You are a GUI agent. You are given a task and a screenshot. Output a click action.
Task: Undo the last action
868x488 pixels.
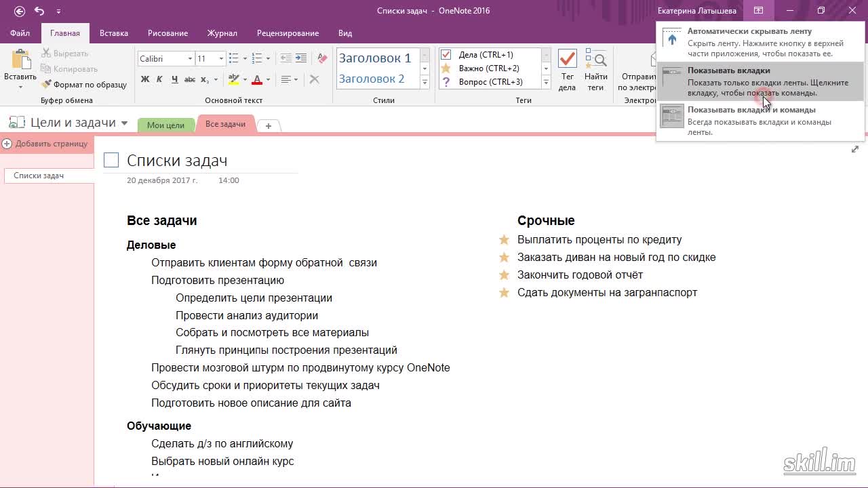39,11
